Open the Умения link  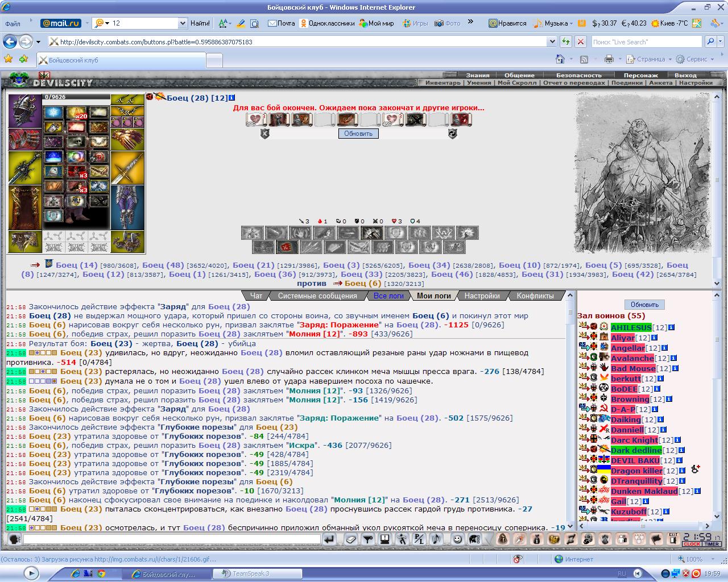pyautogui.click(x=479, y=82)
